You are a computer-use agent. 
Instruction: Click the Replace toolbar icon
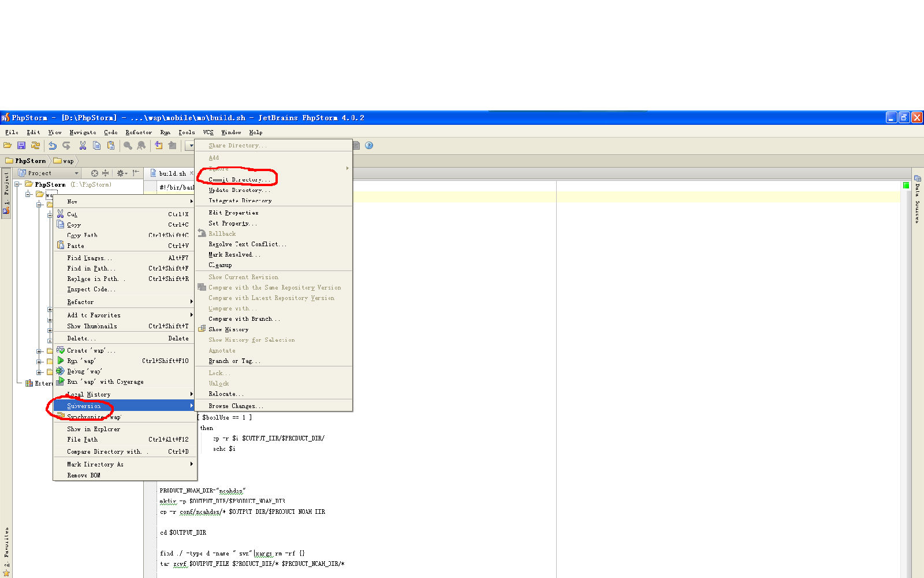141,146
